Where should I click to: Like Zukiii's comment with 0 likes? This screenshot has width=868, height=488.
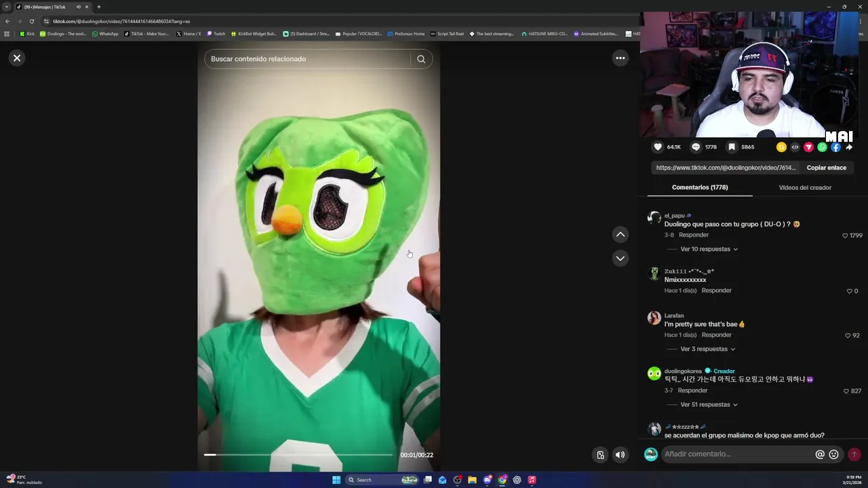[849, 291]
